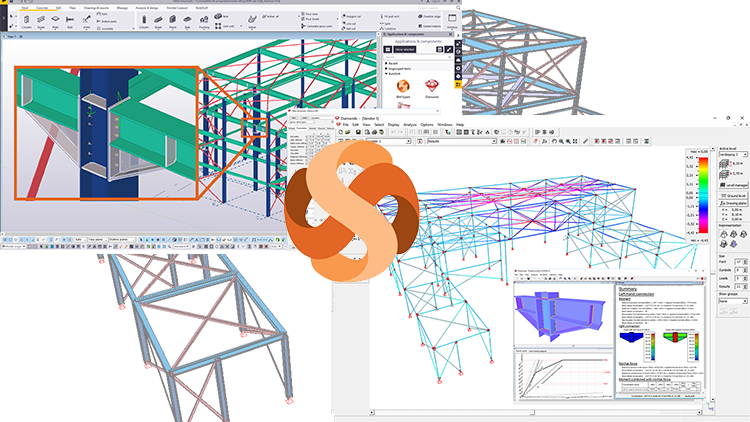The width and height of the screenshot is (750, 422).
Task: Open the Analysis menu in Diamonds
Action: [x=410, y=124]
